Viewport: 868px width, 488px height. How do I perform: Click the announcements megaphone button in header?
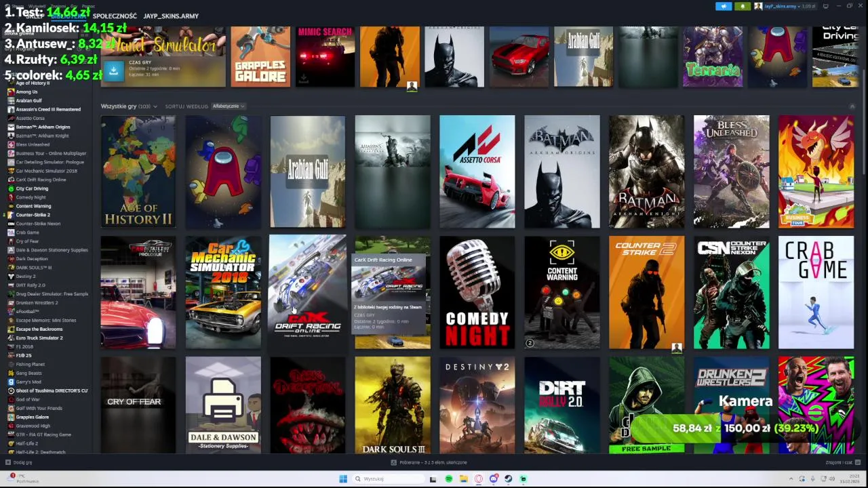[x=724, y=6]
